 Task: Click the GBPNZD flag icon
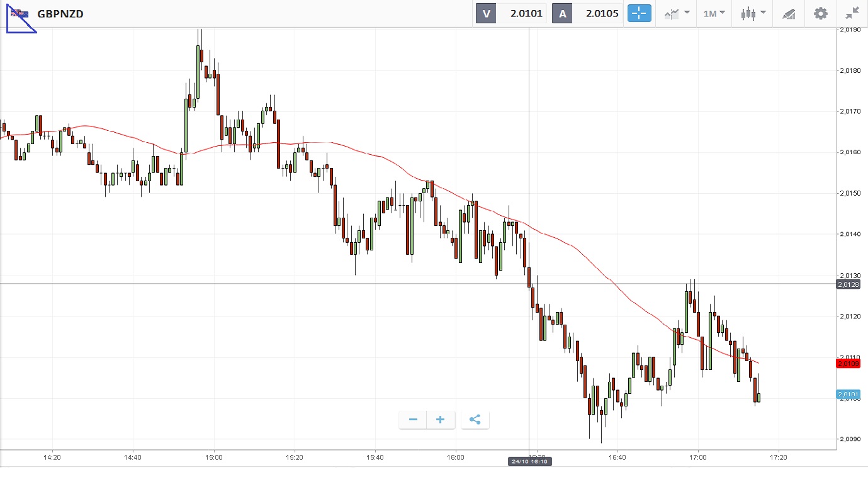19,13
